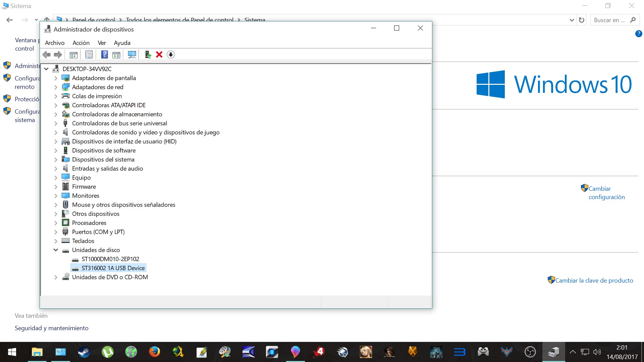644x362 pixels.
Task: Click the volume speaker tray icon
Action: (x=597, y=352)
